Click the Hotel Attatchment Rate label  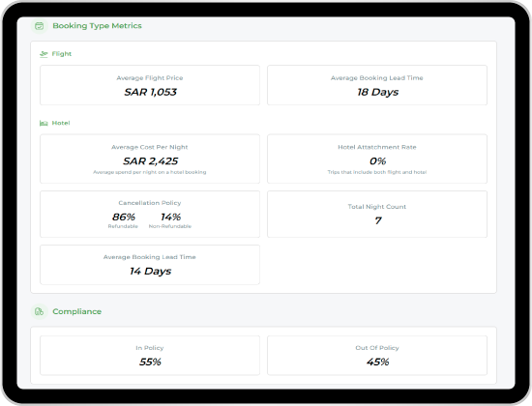(x=377, y=147)
